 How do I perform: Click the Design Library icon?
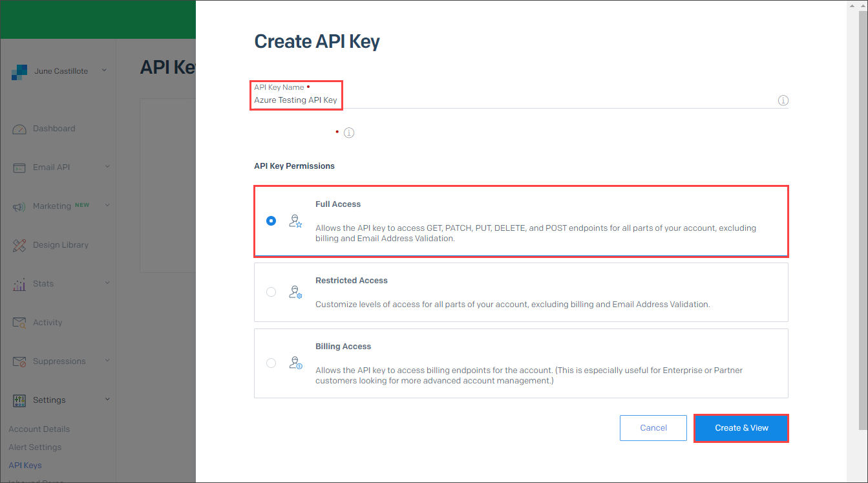pyautogui.click(x=19, y=245)
